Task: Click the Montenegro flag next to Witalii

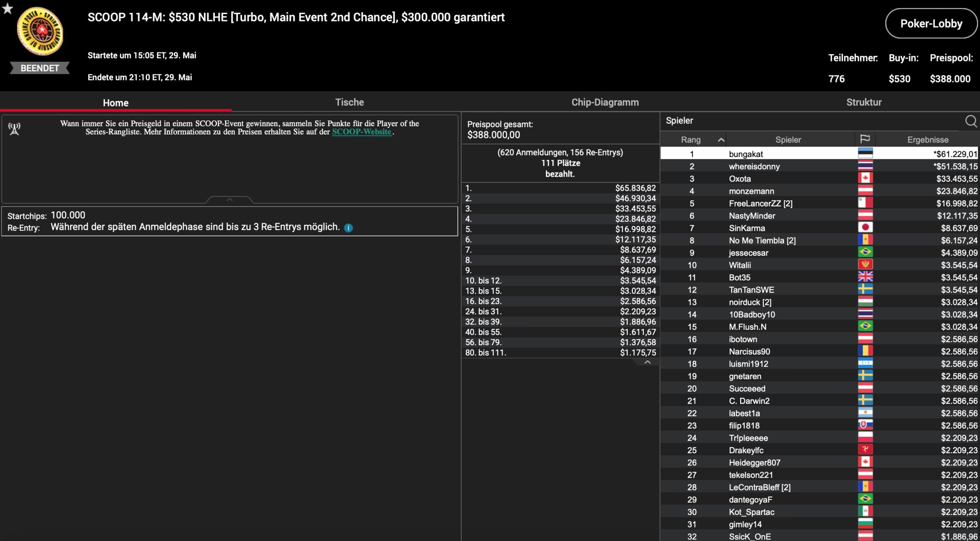Action: coord(865,264)
